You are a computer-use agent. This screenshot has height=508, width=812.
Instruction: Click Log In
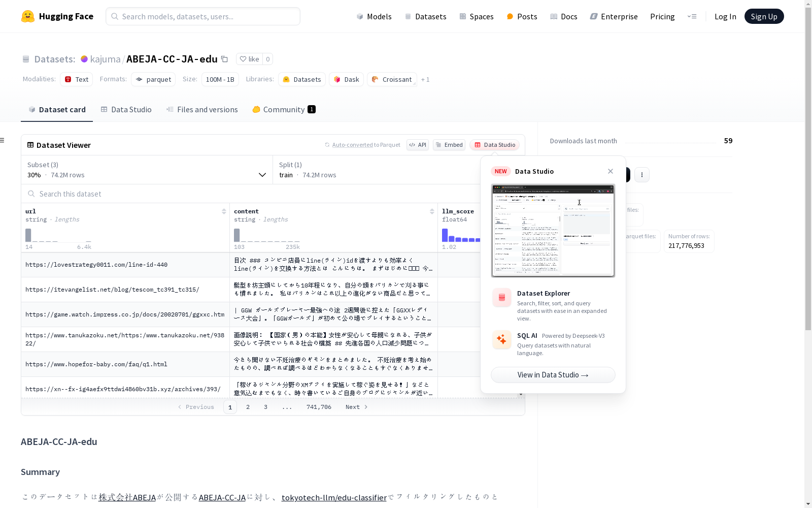[725, 16]
